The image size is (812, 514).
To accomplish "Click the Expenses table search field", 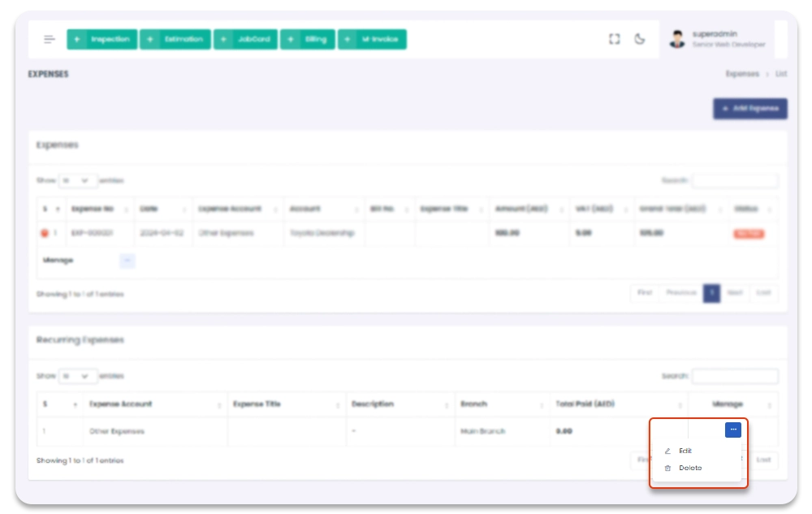I will pyautogui.click(x=735, y=181).
